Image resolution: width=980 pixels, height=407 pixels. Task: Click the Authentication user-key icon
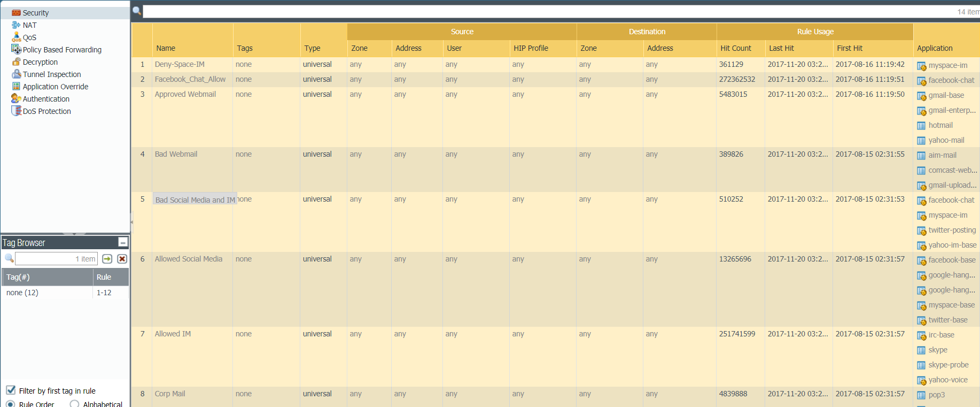click(x=16, y=99)
